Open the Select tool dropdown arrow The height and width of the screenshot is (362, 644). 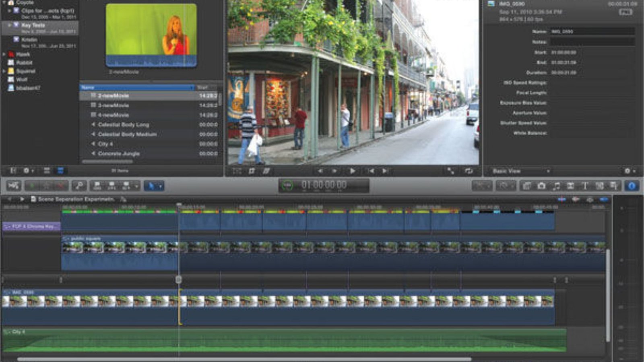coord(161,186)
